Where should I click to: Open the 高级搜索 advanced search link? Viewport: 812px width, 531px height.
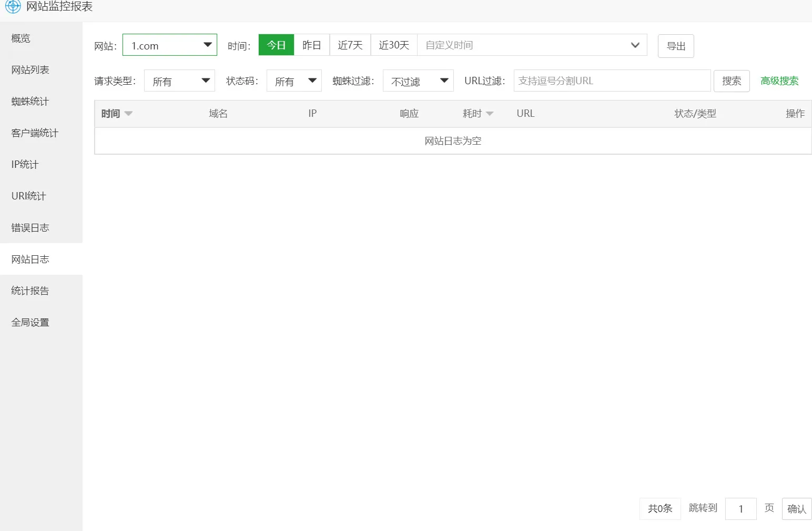coord(779,81)
